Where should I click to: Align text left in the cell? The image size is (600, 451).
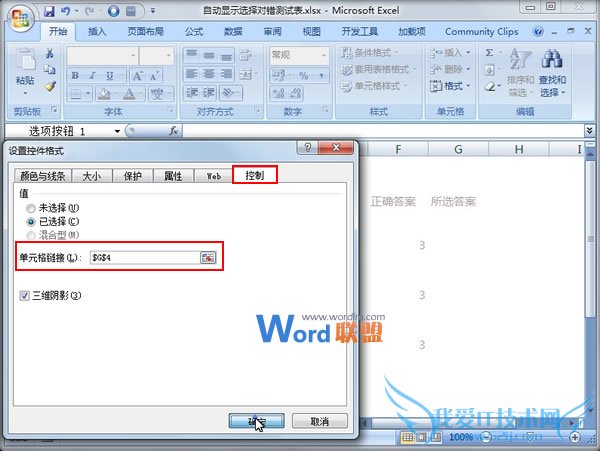tap(191, 73)
